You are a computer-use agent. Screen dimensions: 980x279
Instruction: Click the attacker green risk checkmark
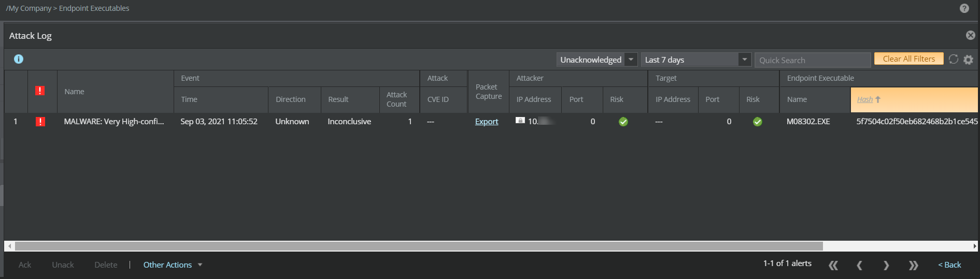623,122
